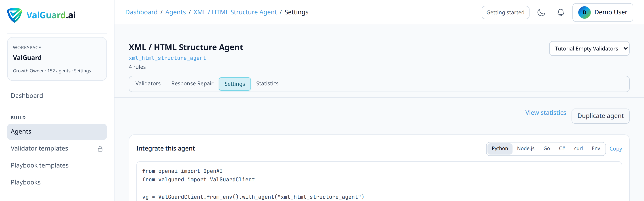This screenshot has width=644, height=201.
Task: Open the Demo User account menu
Action: [603, 12]
